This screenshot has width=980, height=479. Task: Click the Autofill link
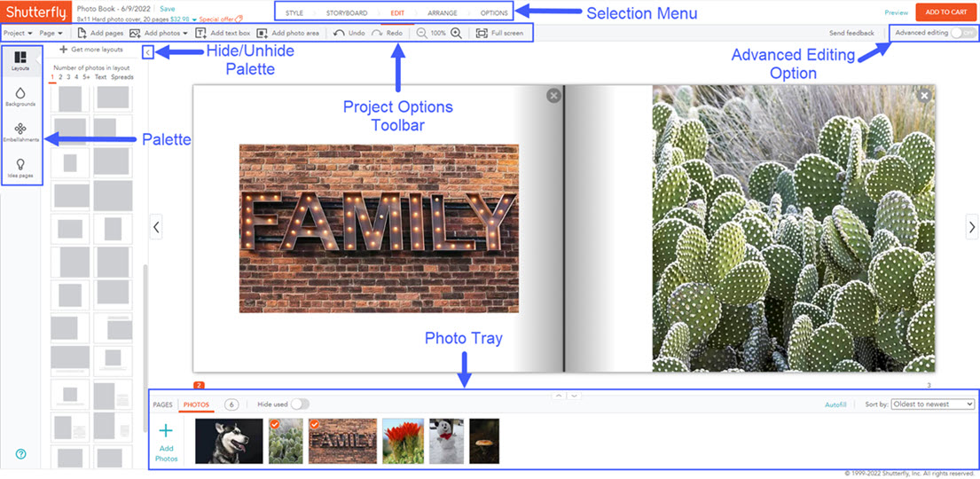835,404
